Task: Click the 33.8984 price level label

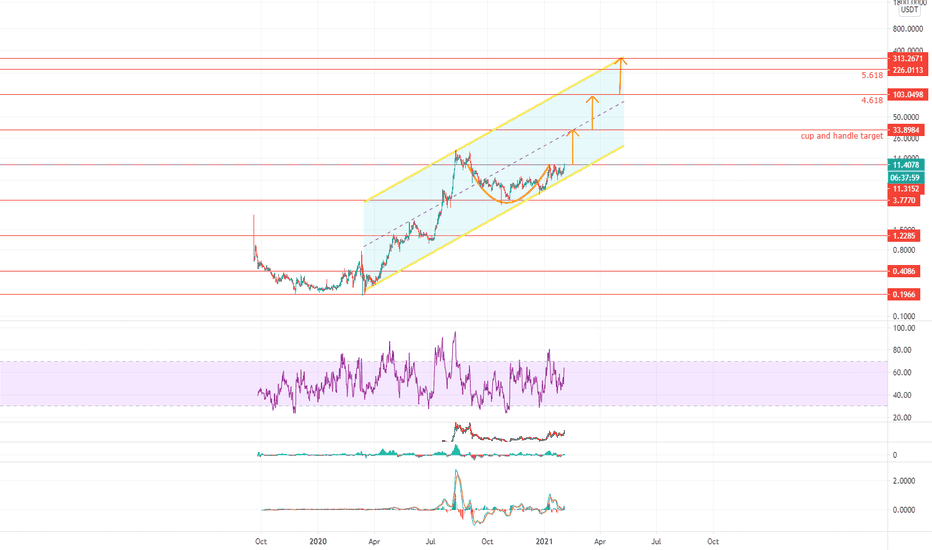Action: [905, 130]
